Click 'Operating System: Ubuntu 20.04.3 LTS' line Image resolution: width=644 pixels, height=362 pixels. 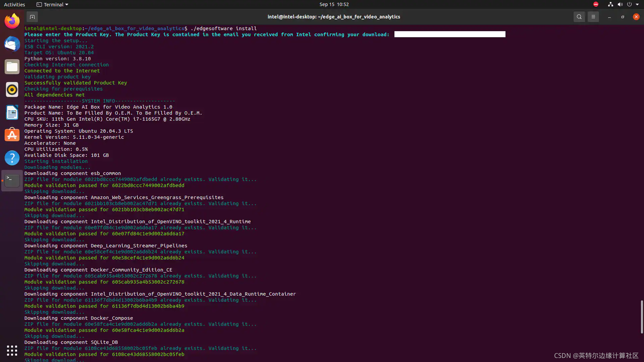pos(78,131)
